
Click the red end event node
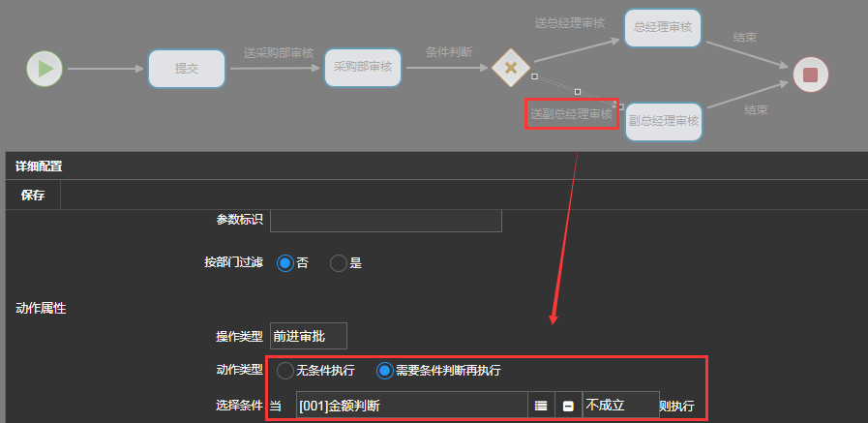pos(810,74)
